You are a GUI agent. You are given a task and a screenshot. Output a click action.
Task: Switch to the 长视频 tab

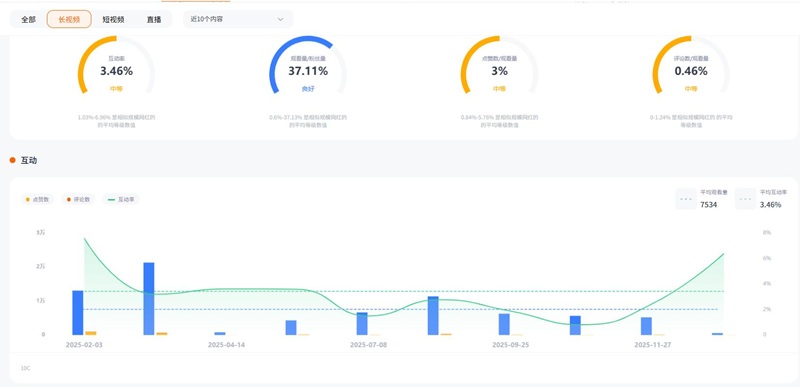pos(69,19)
